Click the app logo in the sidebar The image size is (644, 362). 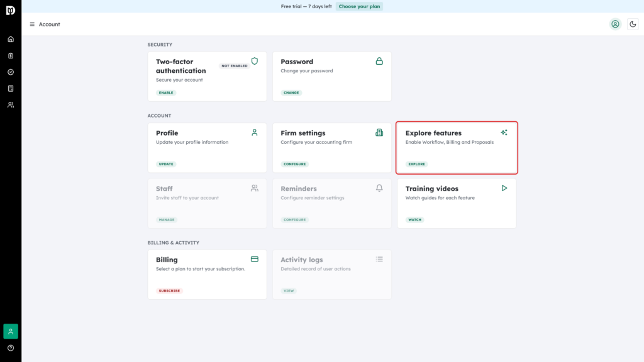point(11,10)
